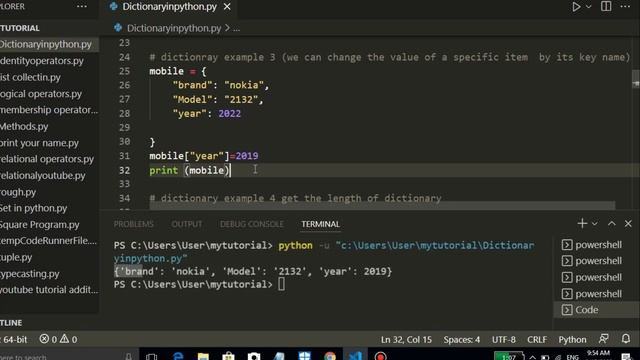Viewport: 640px width, 360px height.
Task: Click the terminal prompt input cursor
Action: pyautogui.click(x=282, y=284)
